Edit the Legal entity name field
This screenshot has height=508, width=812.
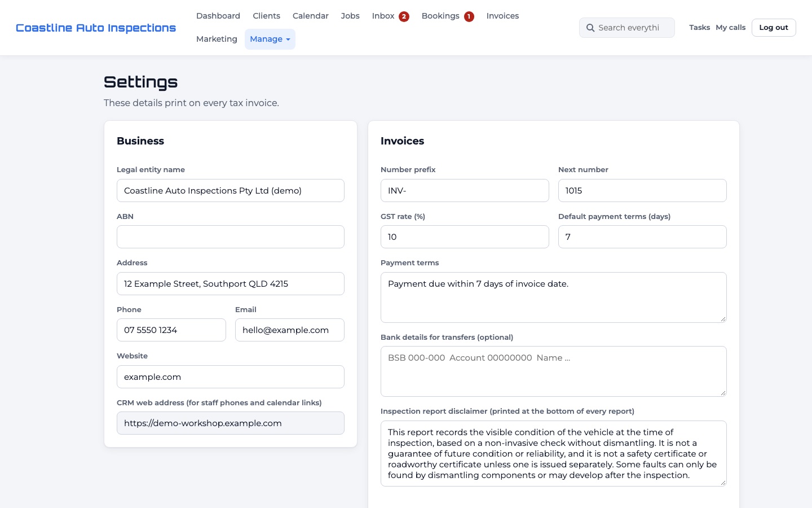click(231, 191)
